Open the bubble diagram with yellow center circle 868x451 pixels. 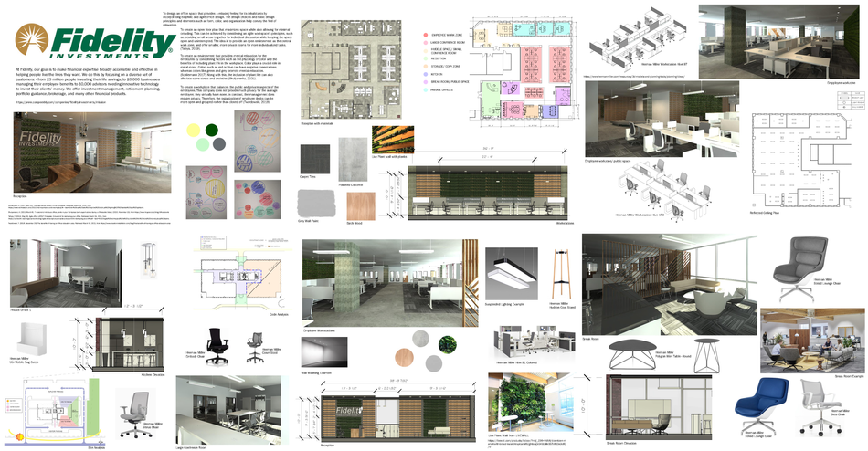[x=206, y=192]
